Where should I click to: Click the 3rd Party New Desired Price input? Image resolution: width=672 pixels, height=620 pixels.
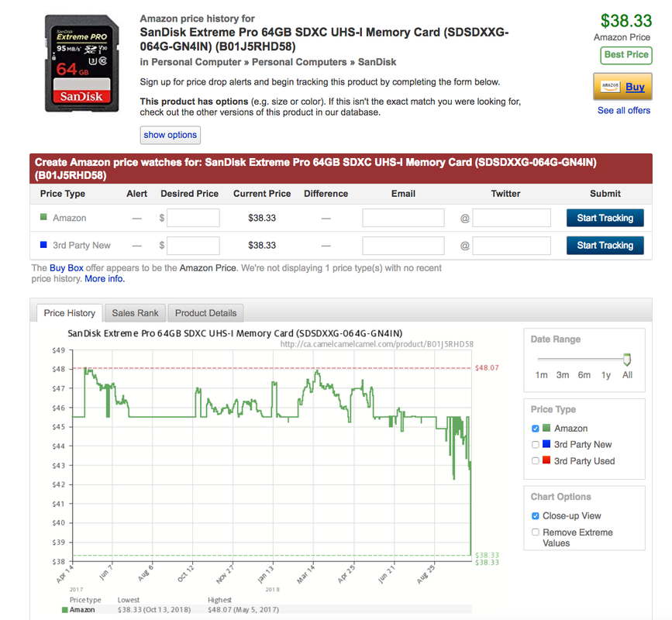pyautogui.click(x=193, y=246)
